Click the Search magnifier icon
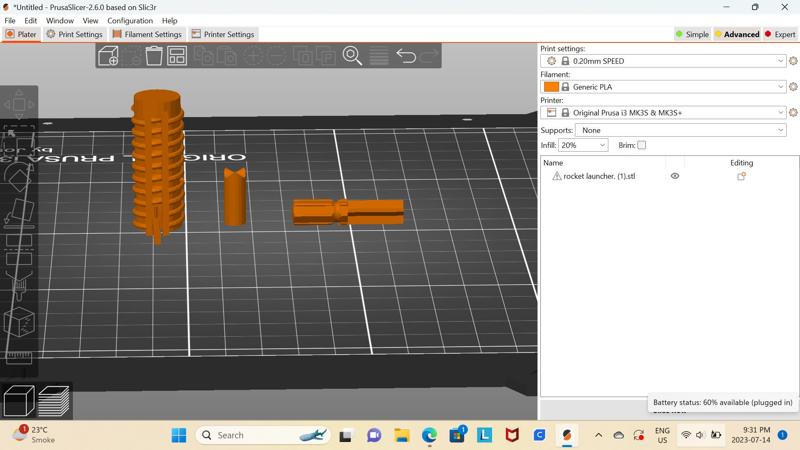Viewport: 800px width, 450px height. point(352,56)
